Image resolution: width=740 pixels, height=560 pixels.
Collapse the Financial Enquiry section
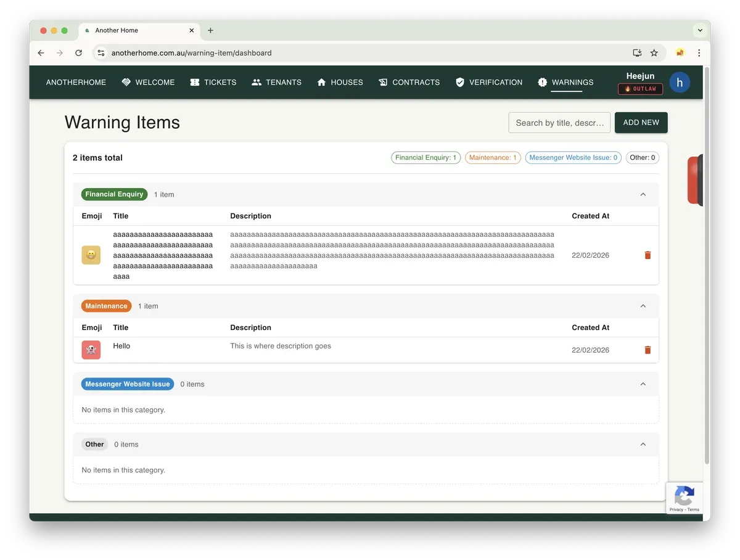643,194
